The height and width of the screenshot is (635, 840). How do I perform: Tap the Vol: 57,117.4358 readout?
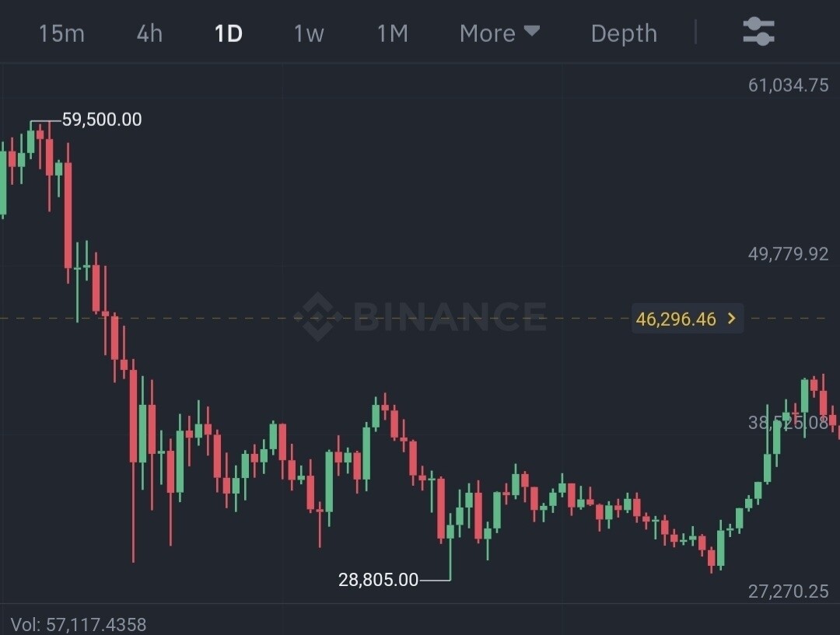[x=79, y=624]
